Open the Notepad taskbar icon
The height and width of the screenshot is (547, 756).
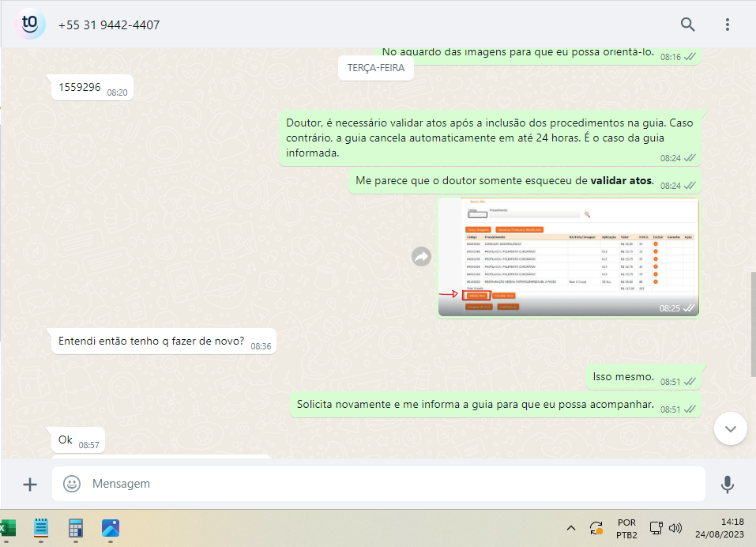41,528
